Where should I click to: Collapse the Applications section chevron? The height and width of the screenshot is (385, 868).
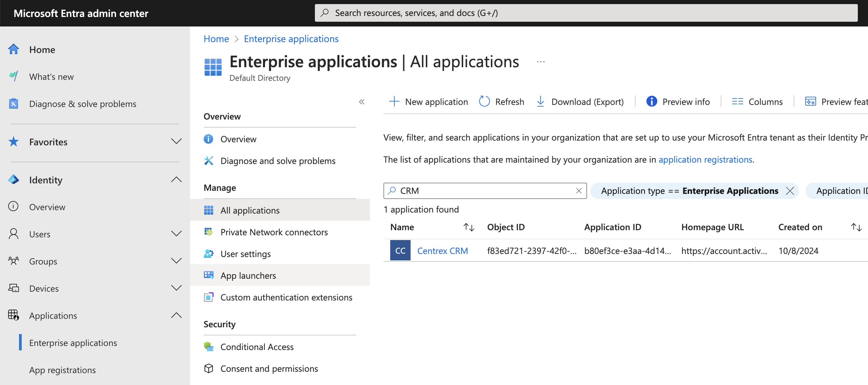point(176,315)
